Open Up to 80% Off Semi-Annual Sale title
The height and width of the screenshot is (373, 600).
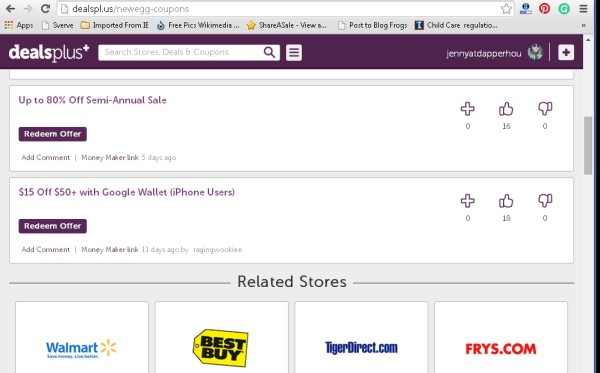pos(93,100)
